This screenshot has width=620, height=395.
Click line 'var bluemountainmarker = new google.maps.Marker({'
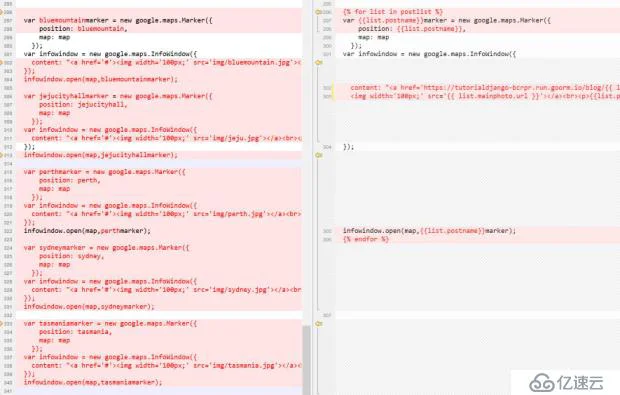point(118,20)
